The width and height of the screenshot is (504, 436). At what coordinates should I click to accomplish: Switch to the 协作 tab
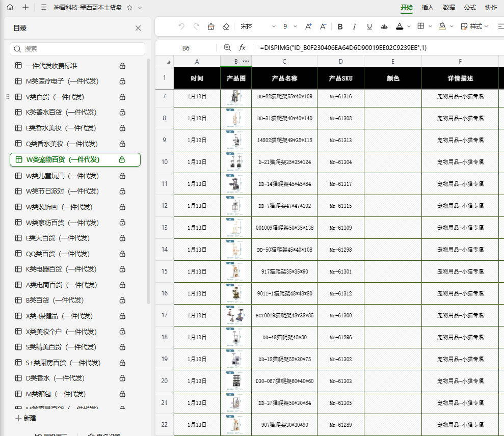491,8
